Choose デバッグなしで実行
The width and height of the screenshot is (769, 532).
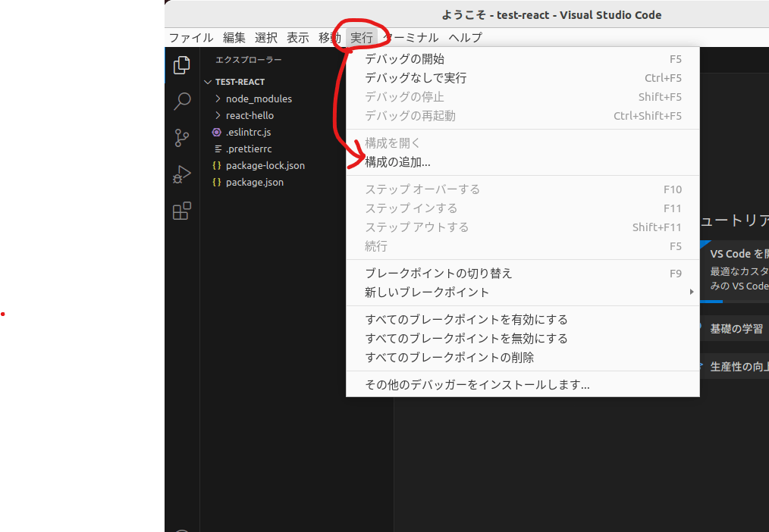pos(523,78)
